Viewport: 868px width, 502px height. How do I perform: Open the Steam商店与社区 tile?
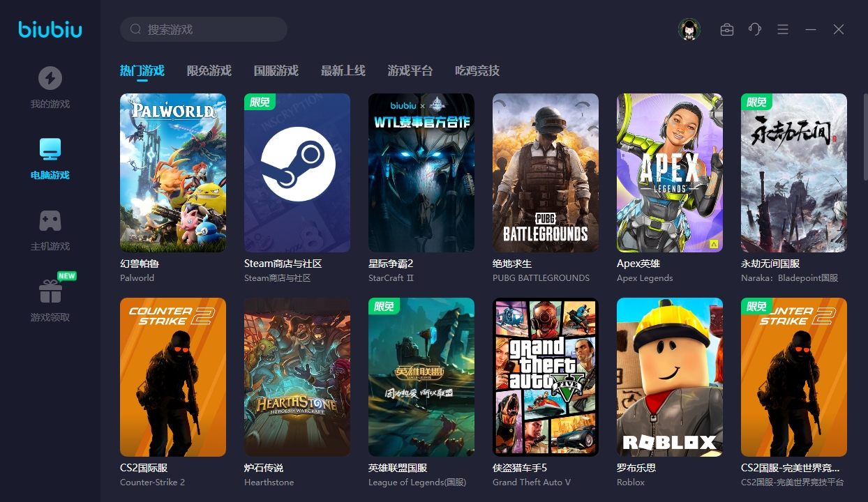pyautogui.click(x=297, y=173)
